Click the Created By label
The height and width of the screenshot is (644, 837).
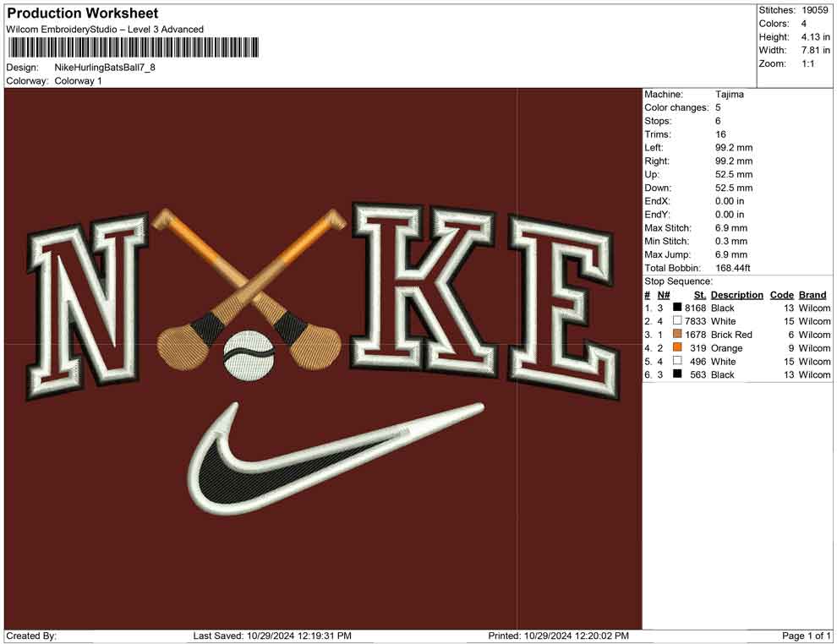(31, 636)
